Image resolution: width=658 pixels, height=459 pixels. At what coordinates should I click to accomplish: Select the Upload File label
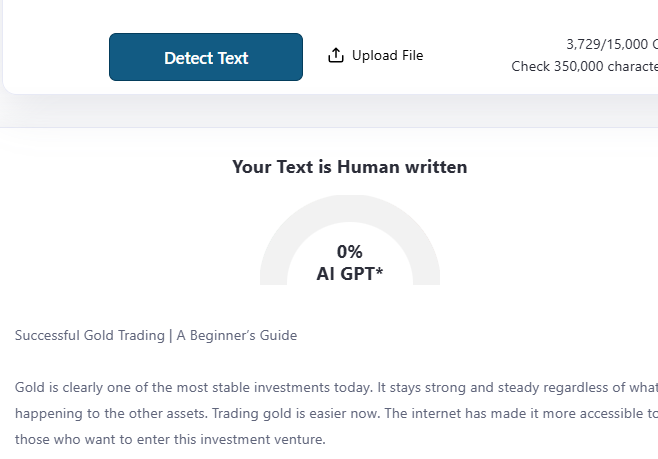point(387,55)
